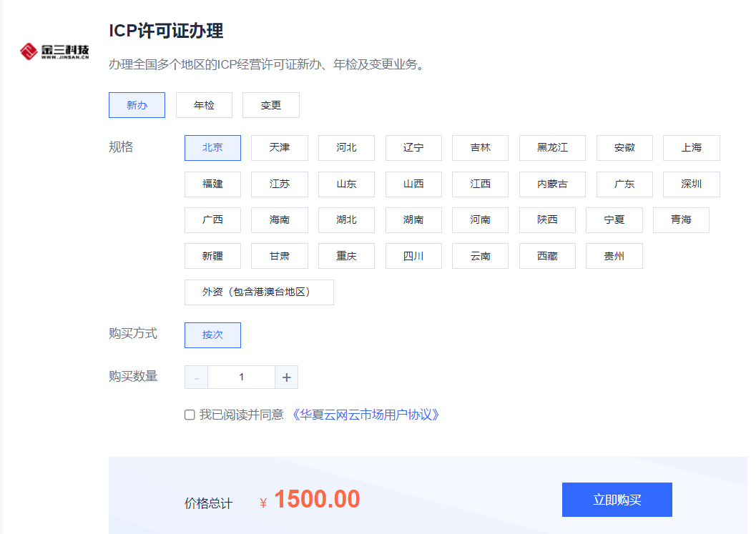Choose 贵州 as the region
This screenshot has height=534, width=756.
(614, 256)
